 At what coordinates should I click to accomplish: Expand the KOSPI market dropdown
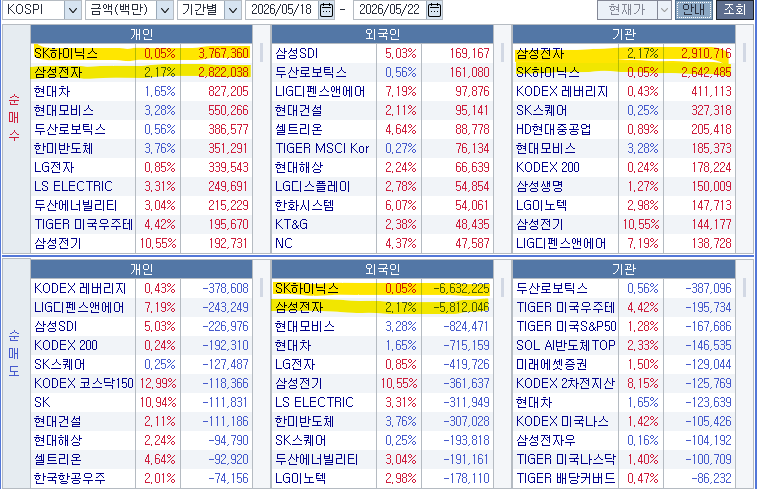(72, 10)
